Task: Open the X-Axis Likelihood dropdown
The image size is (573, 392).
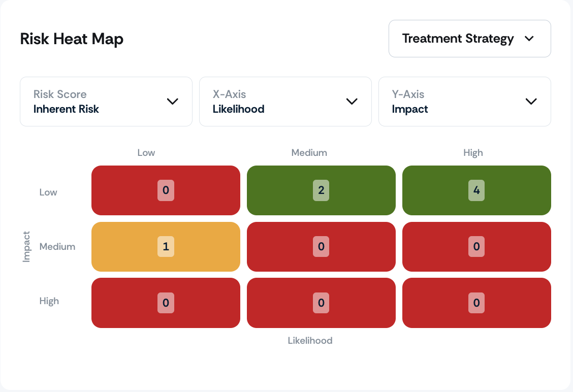Action: pos(285,102)
